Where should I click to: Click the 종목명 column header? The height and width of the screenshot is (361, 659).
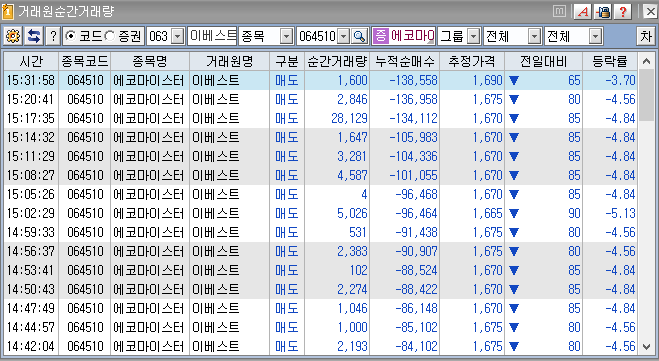(x=150, y=61)
